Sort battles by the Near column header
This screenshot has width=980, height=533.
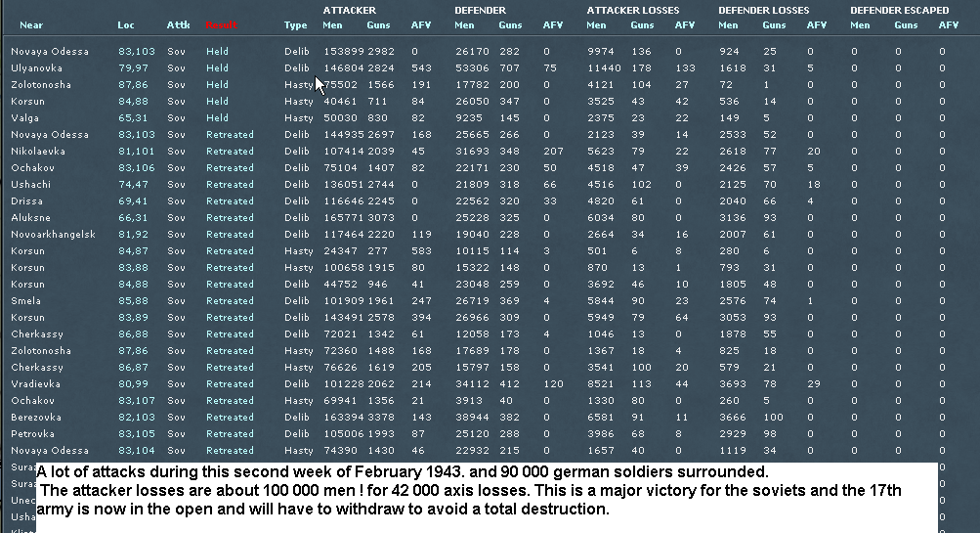(30, 25)
